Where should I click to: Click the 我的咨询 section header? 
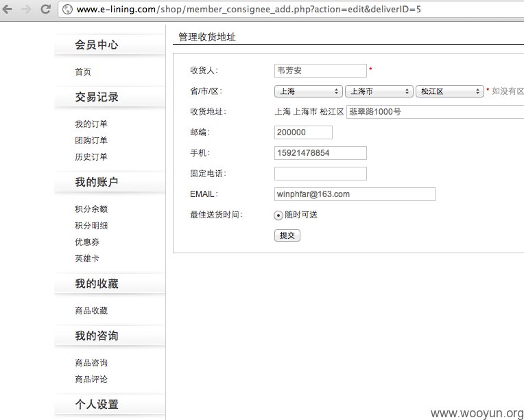(97, 336)
